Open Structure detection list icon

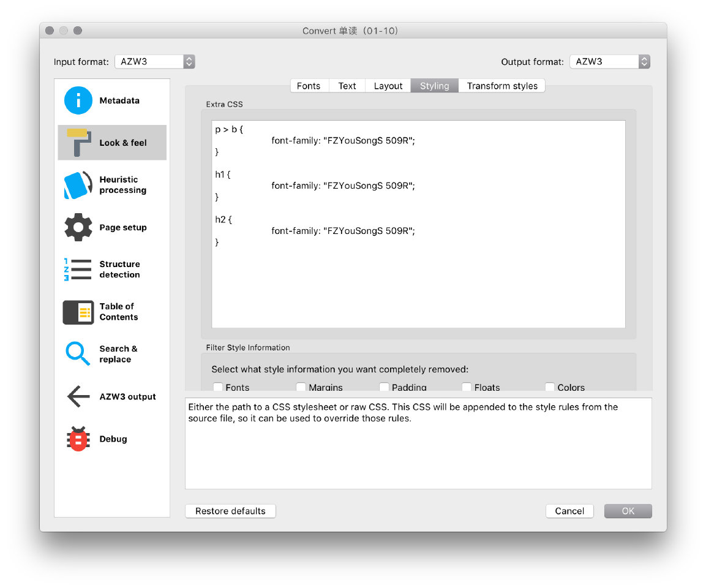point(78,269)
